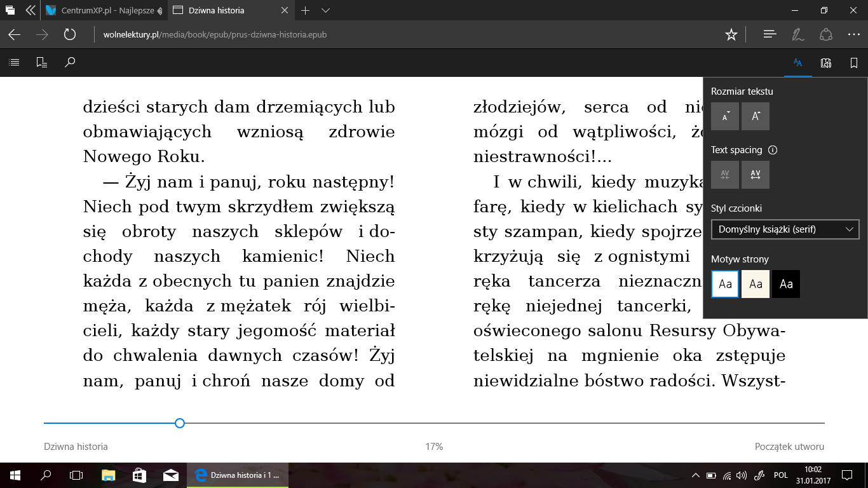
Task: Open Task View on taskbar
Action: pyautogui.click(x=76, y=475)
